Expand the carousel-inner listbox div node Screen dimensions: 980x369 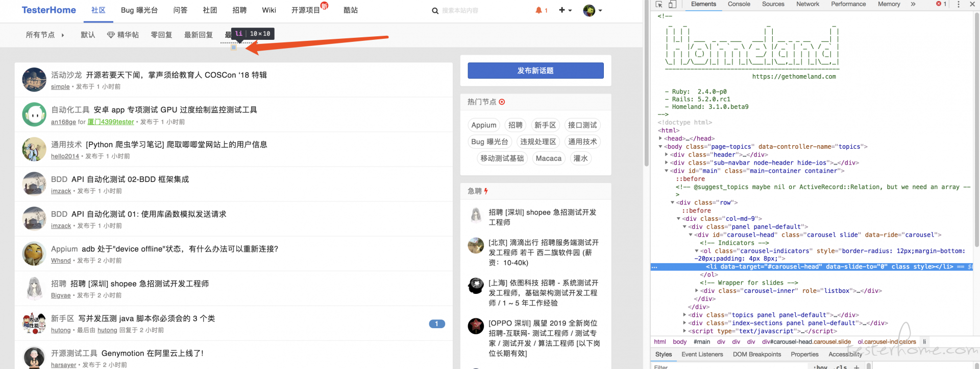click(697, 291)
